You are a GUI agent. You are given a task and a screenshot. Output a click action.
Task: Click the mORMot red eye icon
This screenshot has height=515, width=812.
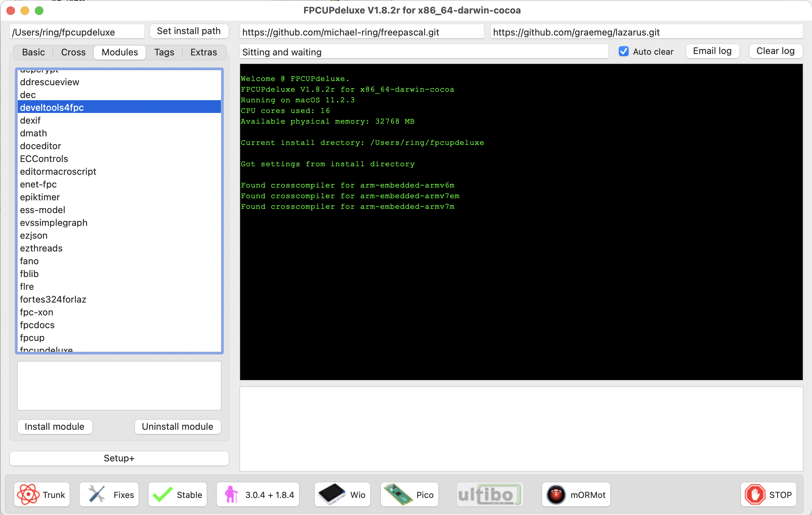tap(556, 494)
